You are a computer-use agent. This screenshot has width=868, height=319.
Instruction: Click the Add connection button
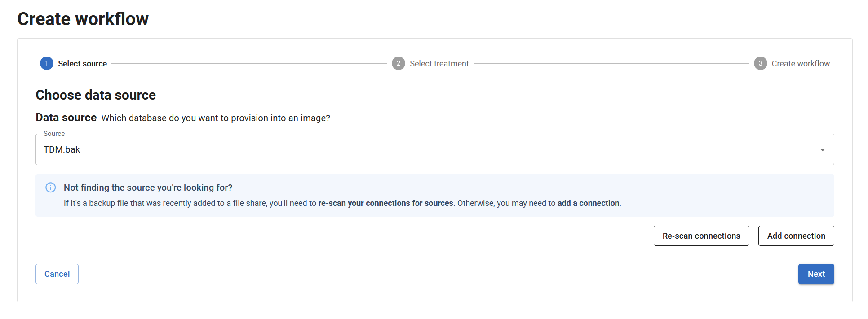pos(796,236)
